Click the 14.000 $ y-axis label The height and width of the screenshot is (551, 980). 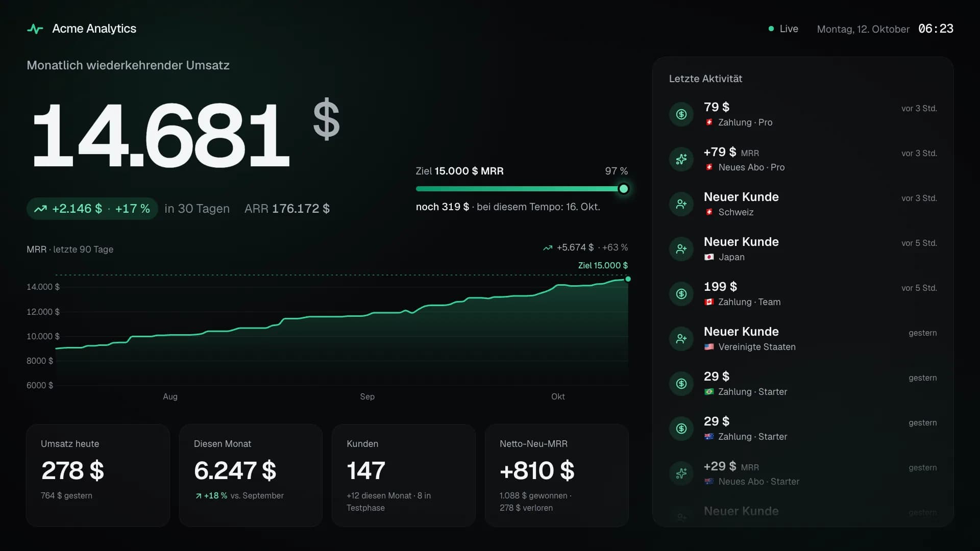tap(43, 287)
